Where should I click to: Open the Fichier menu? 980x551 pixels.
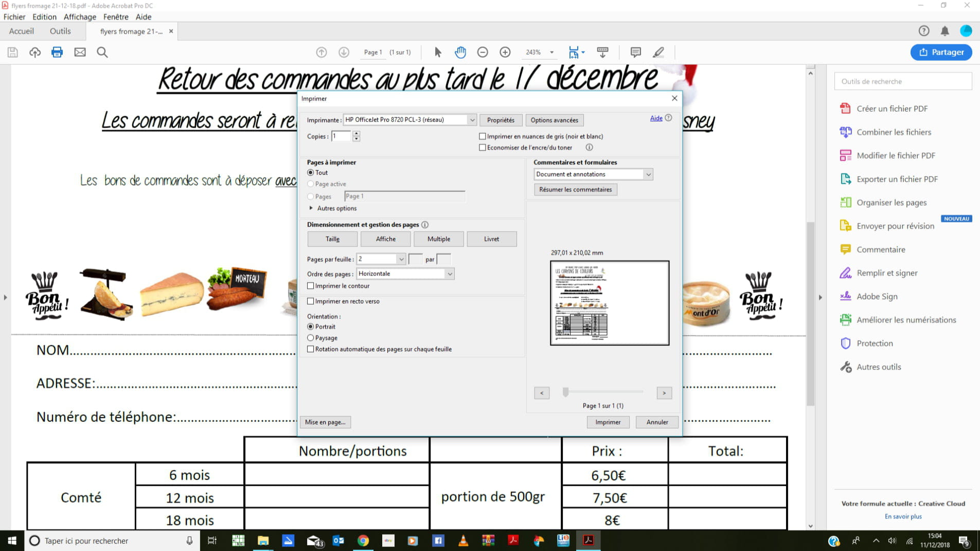14,17
